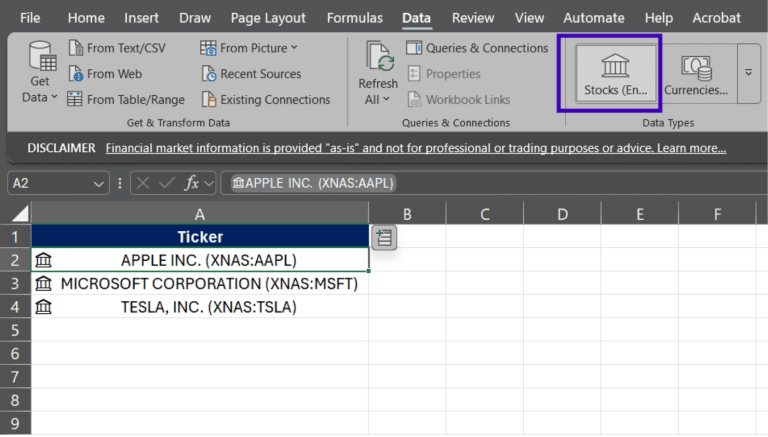
Task: Click the formula bar Enter checkmark
Action: [x=167, y=184]
